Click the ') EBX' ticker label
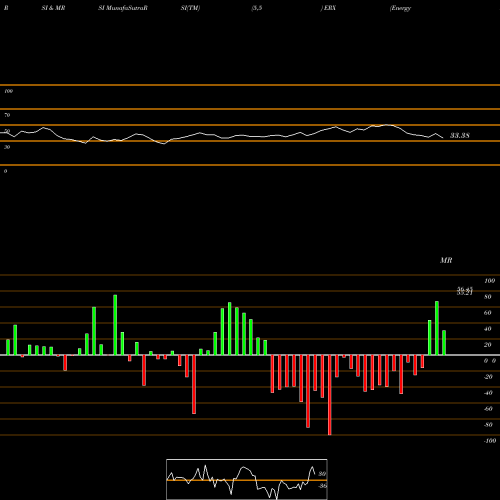The height and width of the screenshot is (500, 500). click(x=328, y=8)
